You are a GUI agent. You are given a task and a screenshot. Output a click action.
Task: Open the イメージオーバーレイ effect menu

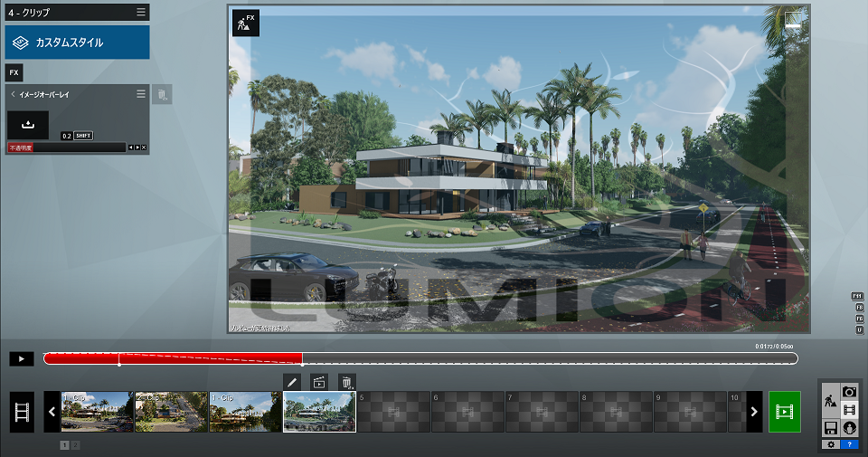pyautogui.click(x=141, y=94)
